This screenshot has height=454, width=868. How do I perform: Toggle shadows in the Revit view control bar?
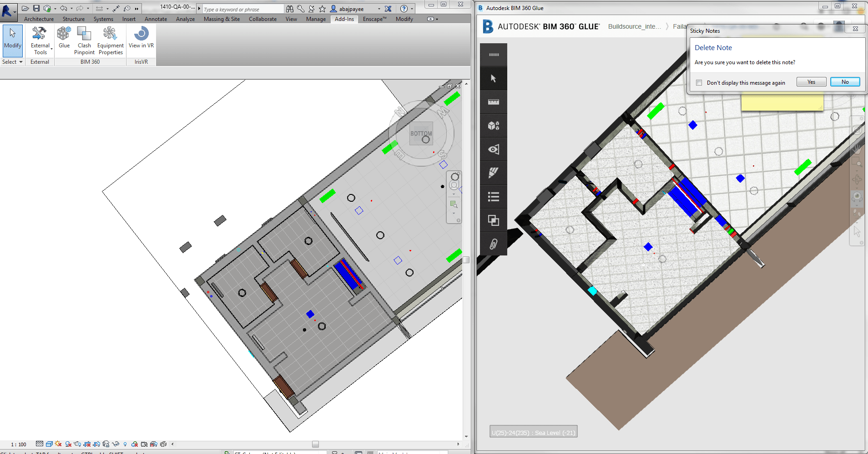68,444
